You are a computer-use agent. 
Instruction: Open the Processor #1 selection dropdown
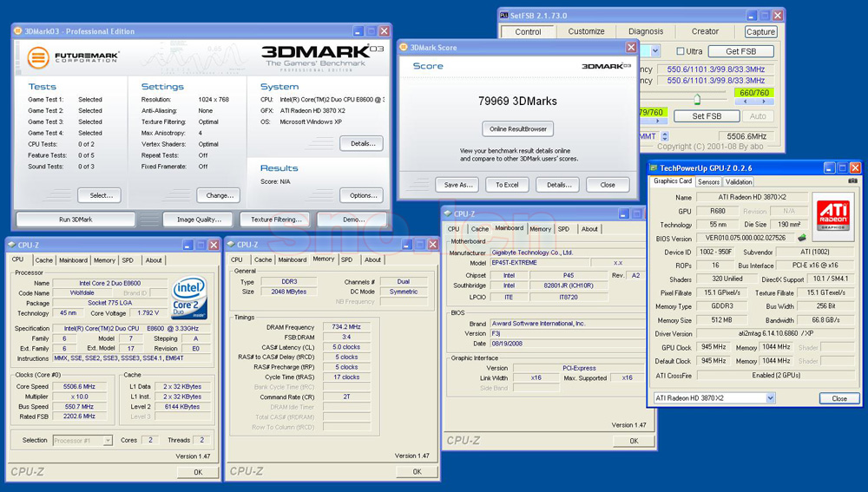(108, 441)
